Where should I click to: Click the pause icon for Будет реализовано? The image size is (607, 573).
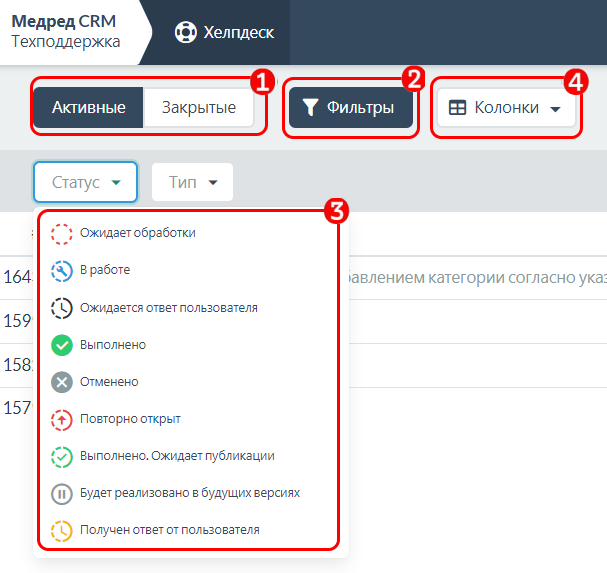pyautogui.click(x=62, y=494)
